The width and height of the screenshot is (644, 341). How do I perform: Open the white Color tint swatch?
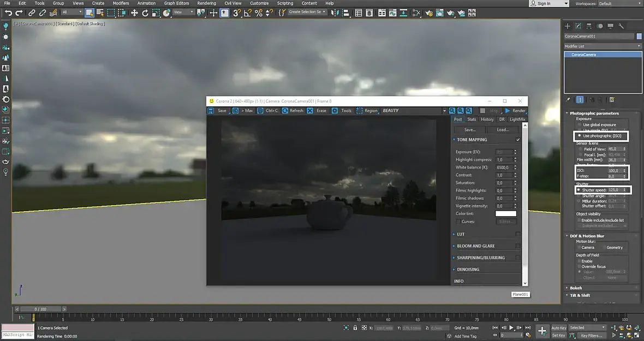pos(505,214)
